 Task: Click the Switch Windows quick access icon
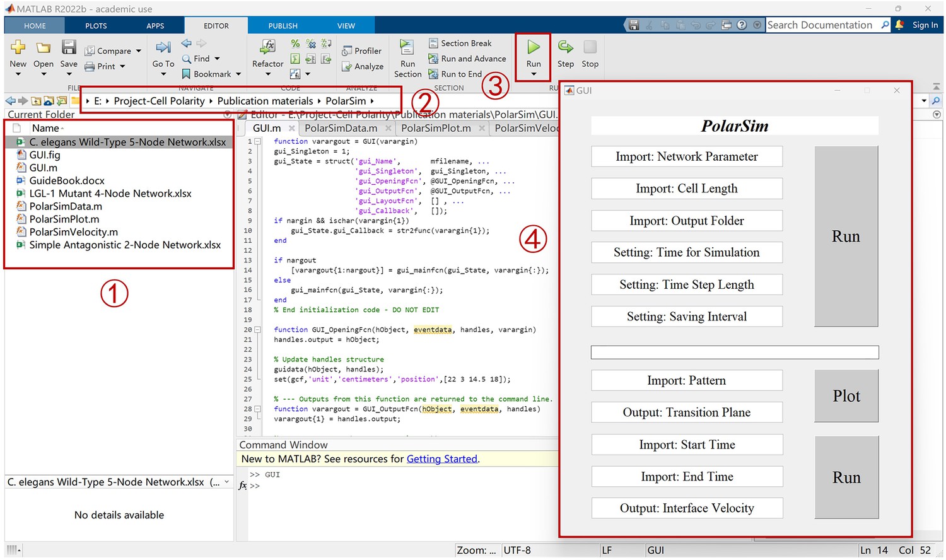pos(727,25)
